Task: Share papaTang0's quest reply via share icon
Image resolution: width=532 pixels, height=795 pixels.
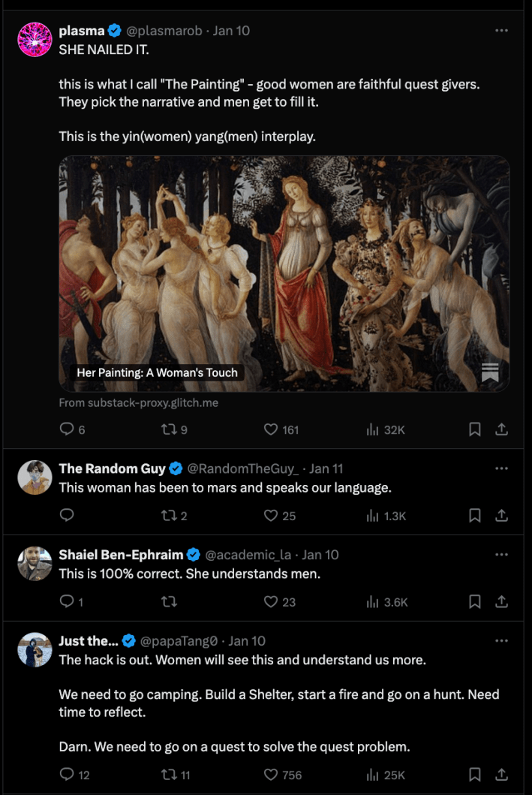Action: tap(502, 774)
